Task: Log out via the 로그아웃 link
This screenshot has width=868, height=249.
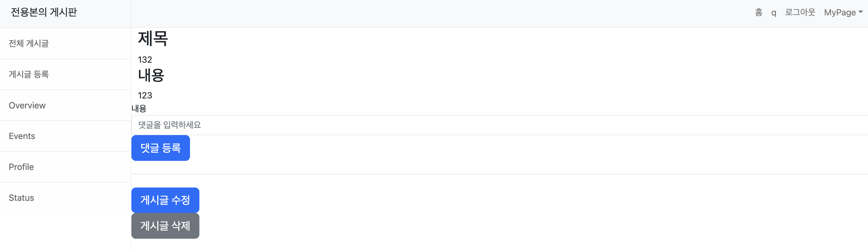Action: click(x=800, y=12)
